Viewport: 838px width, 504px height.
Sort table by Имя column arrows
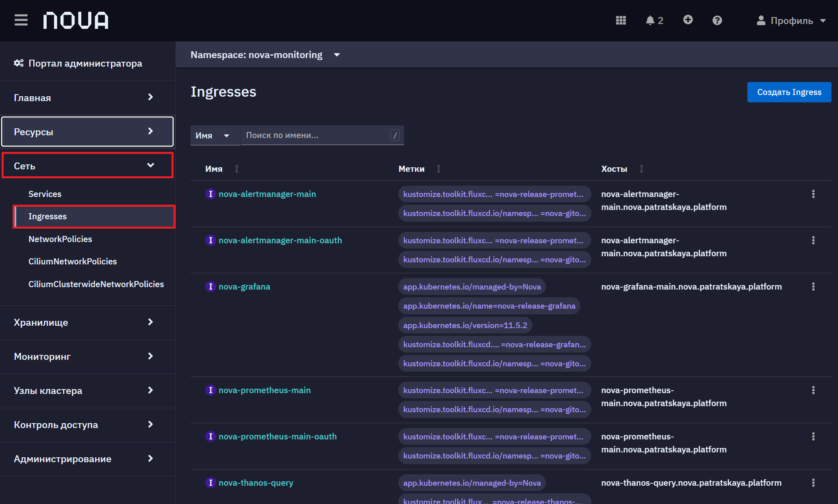pyautogui.click(x=237, y=169)
